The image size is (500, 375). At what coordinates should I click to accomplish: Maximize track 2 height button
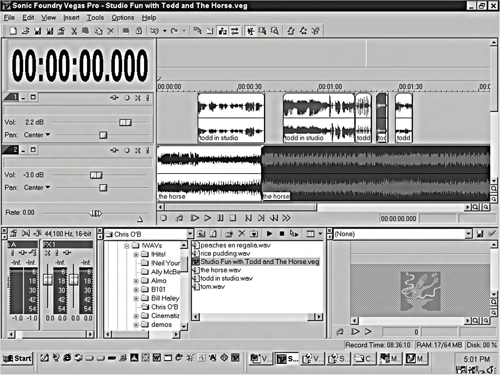click(33, 150)
